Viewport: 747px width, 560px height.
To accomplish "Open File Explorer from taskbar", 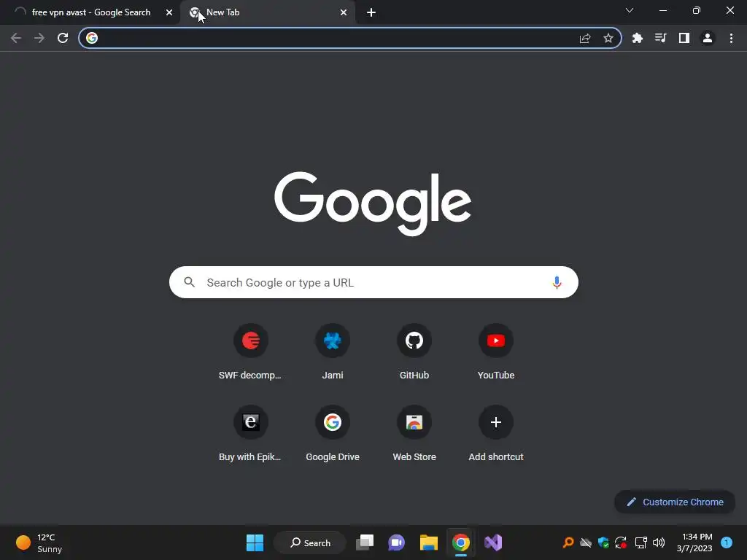I will coord(429,542).
